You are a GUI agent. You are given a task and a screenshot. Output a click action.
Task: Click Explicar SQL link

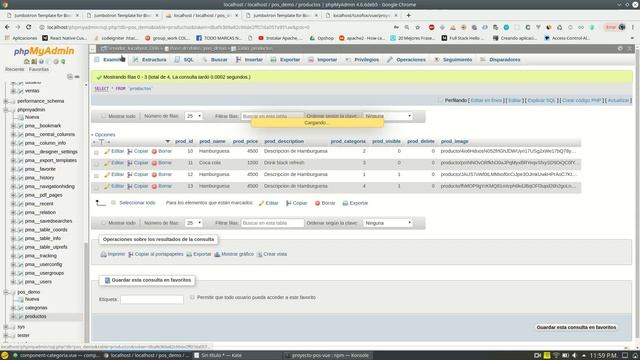(542, 100)
